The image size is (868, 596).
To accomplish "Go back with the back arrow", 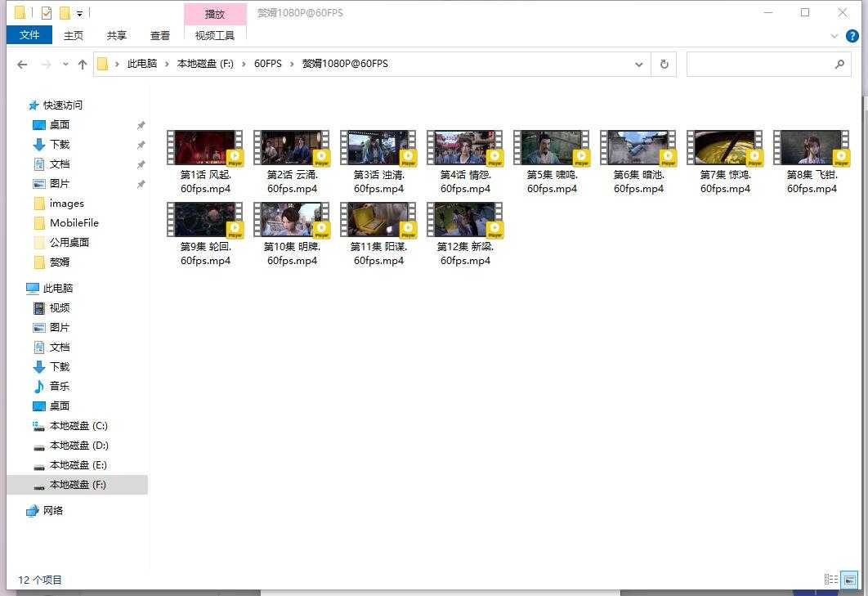I will 22,65.
